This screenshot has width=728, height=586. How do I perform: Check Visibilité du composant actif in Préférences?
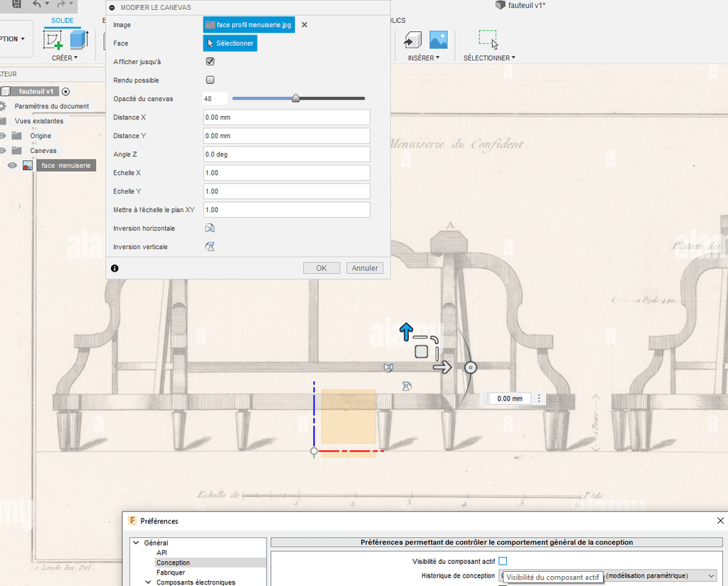click(503, 561)
